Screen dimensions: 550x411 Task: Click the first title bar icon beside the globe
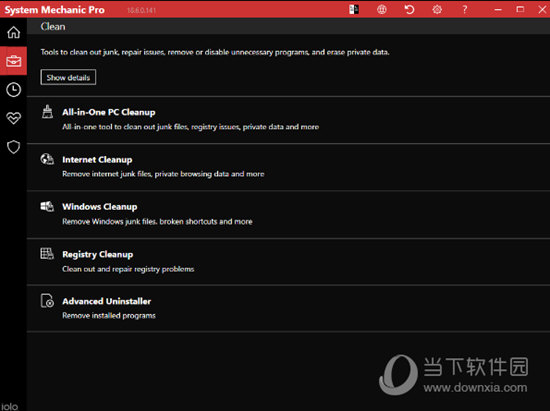tap(354, 9)
